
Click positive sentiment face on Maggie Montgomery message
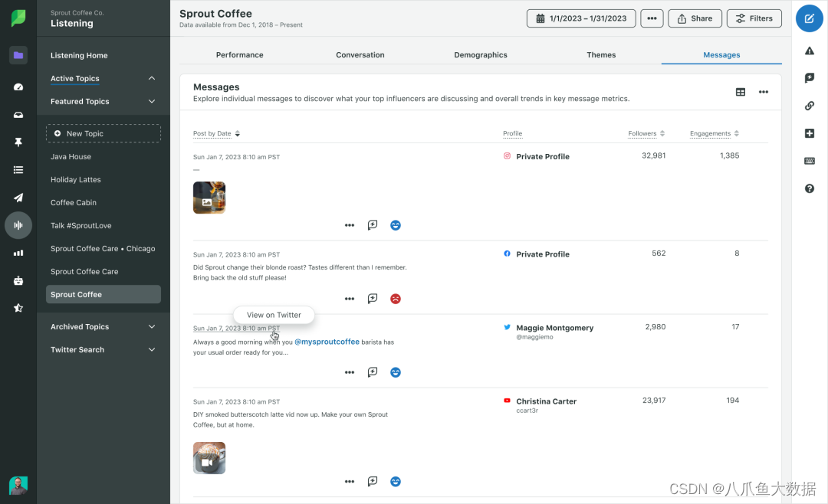[x=396, y=372]
